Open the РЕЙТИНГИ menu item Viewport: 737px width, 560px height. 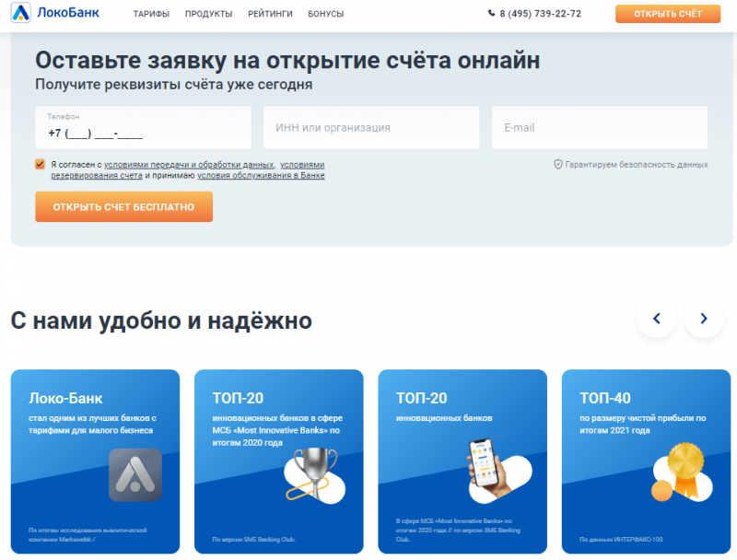270,14
